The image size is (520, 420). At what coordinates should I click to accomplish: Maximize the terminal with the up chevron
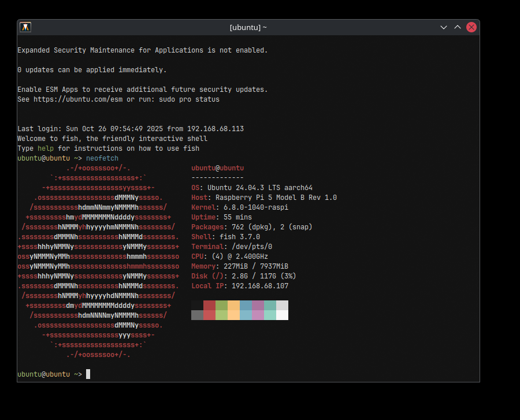pyautogui.click(x=458, y=27)
